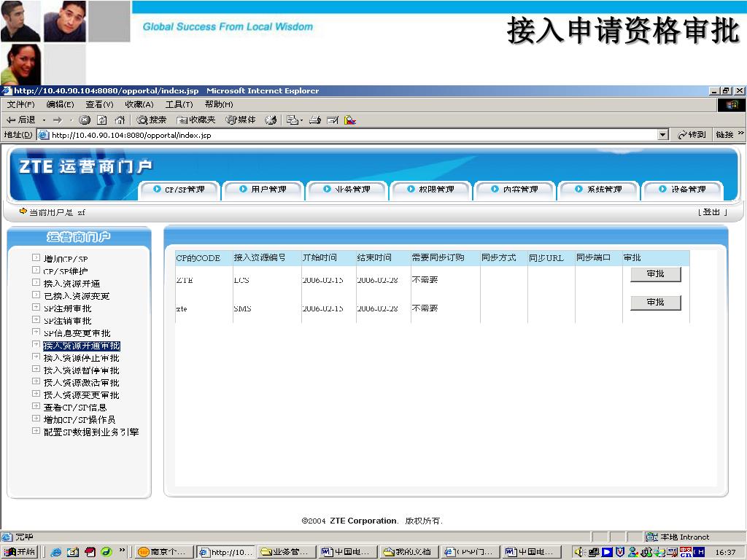The width and height of the screenshot is (747, 560).
Task: Click the Mail icon in the IE toolbar
Action: [x=292, y=120]
